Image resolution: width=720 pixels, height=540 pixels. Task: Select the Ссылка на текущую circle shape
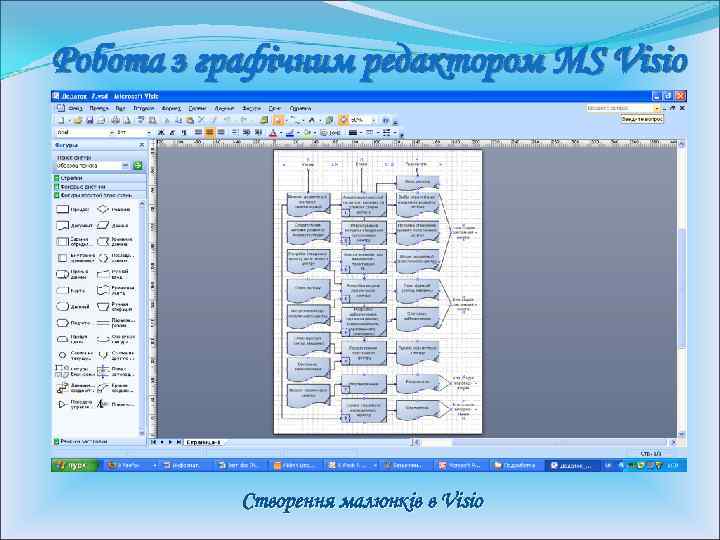(75, 355)
